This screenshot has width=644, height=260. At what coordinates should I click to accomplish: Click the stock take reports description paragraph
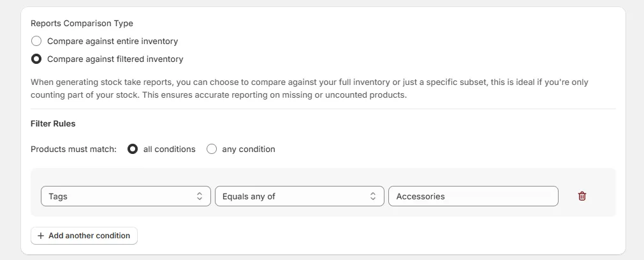point(309,88)
